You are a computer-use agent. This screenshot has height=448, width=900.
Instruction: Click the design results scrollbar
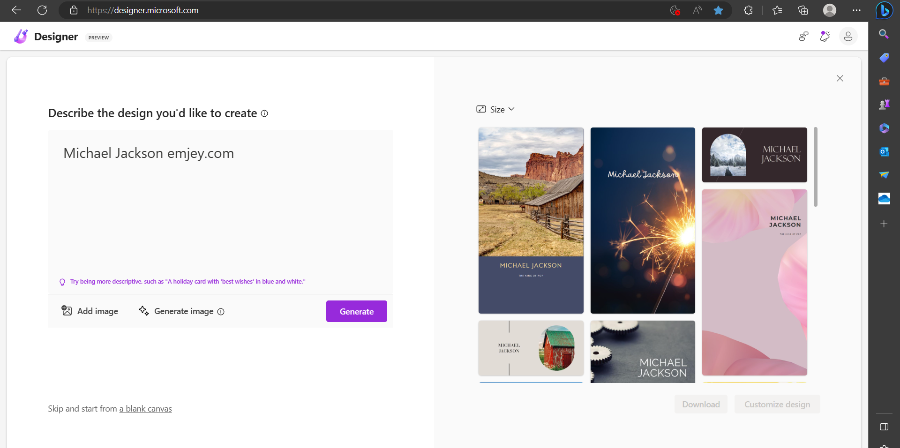(816, 166)
